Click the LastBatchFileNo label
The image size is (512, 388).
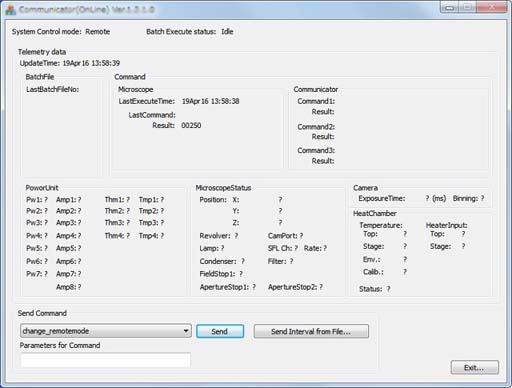[x=52, y=89]
